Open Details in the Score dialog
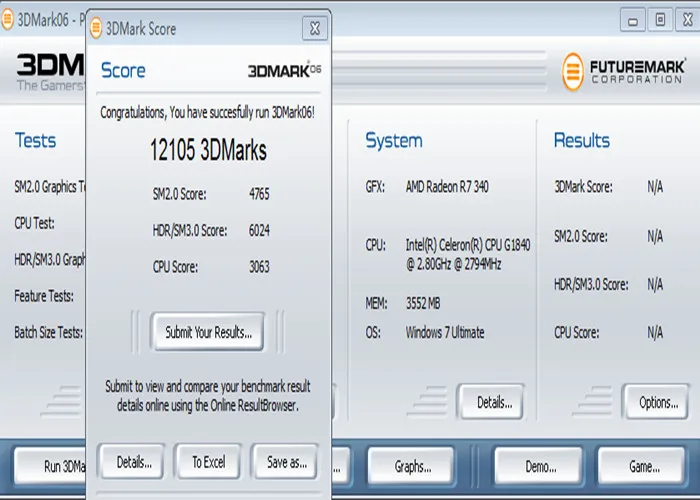The height and width of the screenshot is (500, 700). pos(133,462)
